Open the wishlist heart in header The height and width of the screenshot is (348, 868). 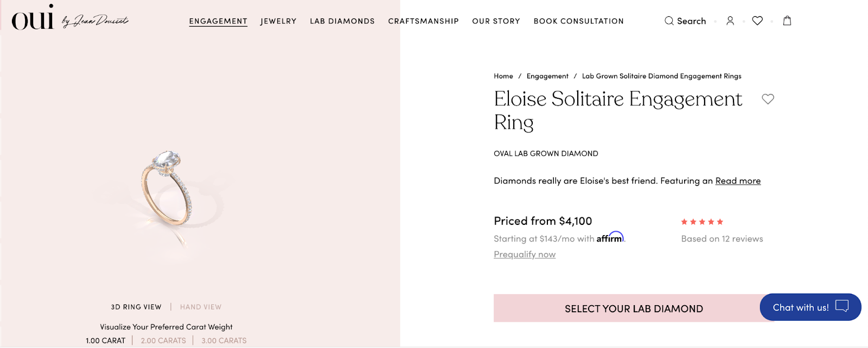(x=757, y=21)
